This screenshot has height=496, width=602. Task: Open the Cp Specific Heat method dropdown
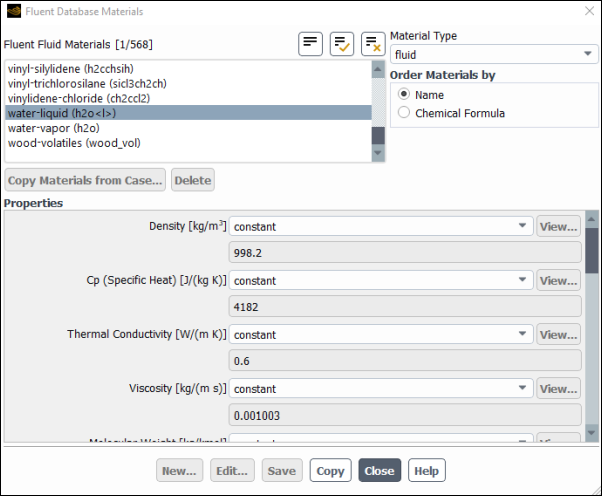point(381,281)
